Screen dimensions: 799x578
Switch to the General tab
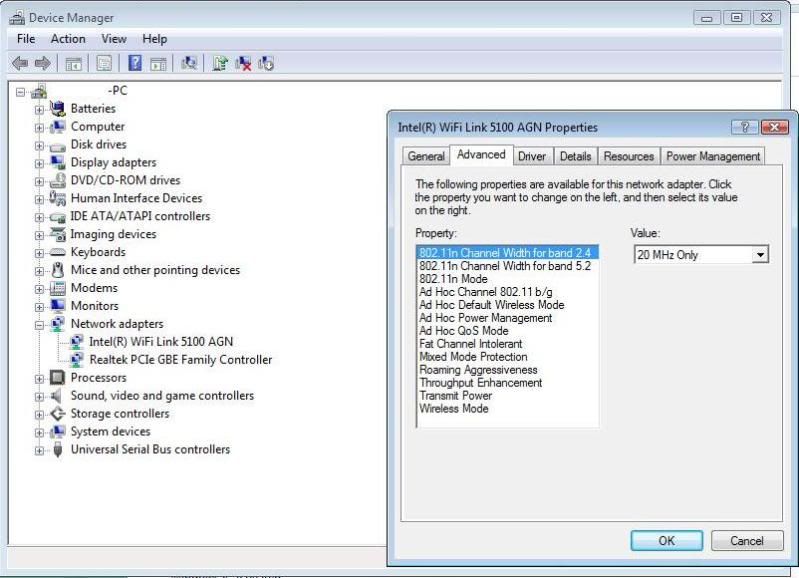[x=426, y=156]
